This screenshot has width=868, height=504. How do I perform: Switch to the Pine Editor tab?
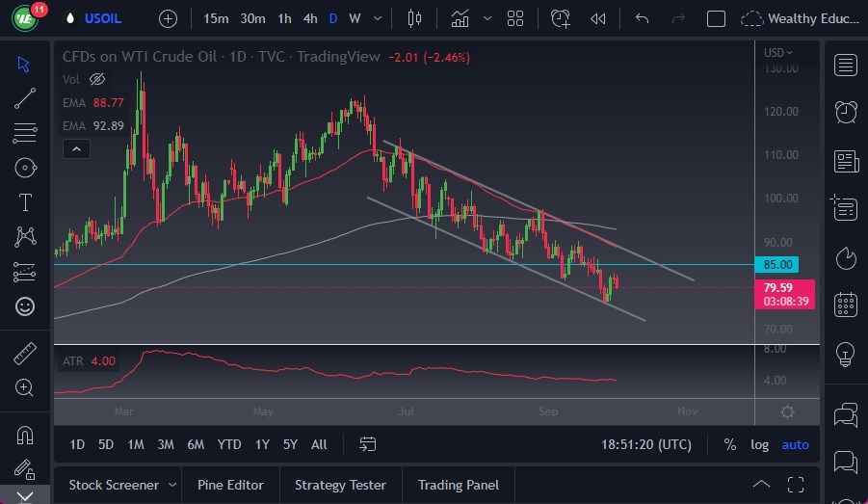[230, 485]
